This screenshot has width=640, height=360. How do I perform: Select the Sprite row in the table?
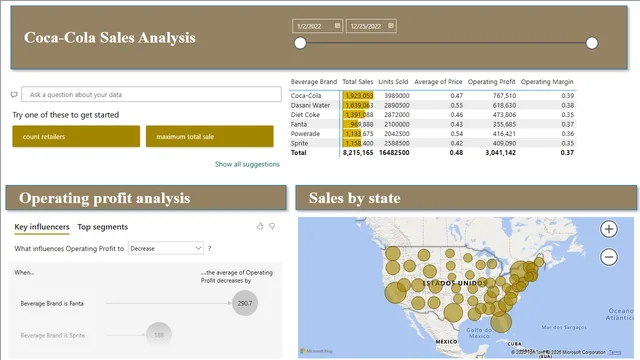[x=432, y=143]
